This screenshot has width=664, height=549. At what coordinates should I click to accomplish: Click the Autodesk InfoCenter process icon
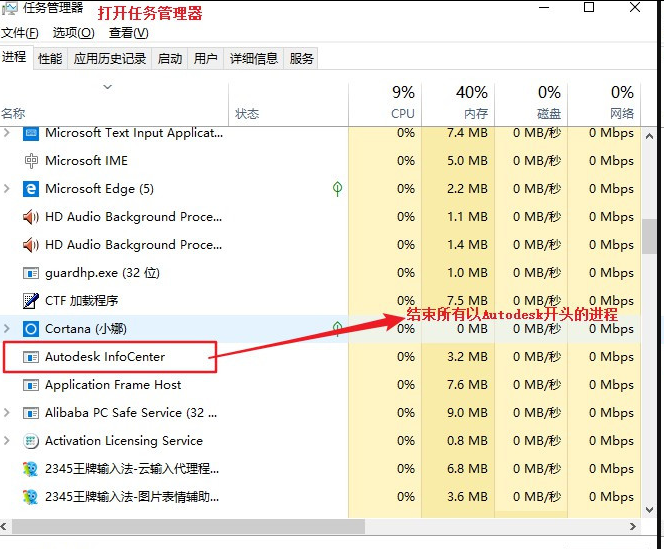(30, 357)
